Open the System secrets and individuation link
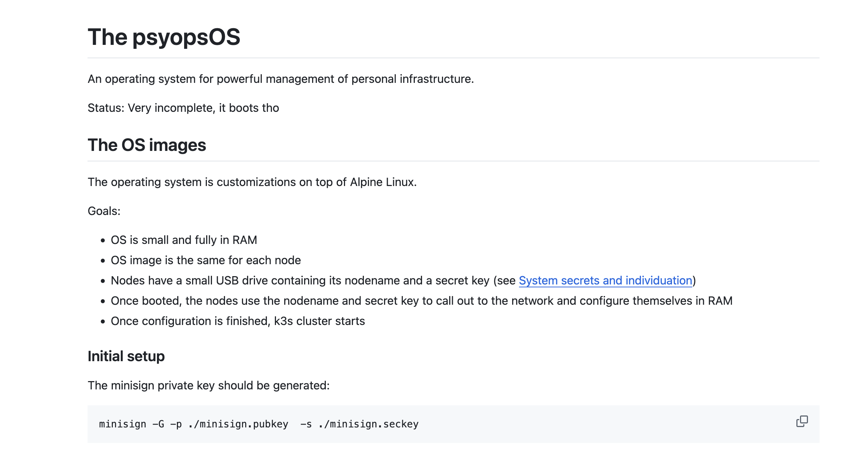868x456 pixels. pyautogui.click(x=606, y=280)
